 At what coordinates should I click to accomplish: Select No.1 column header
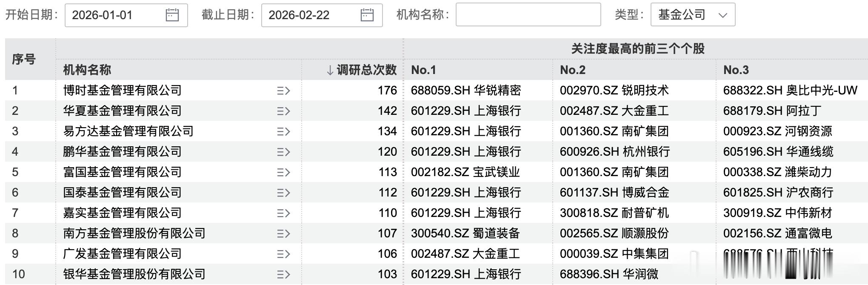(x=423, y=70)
